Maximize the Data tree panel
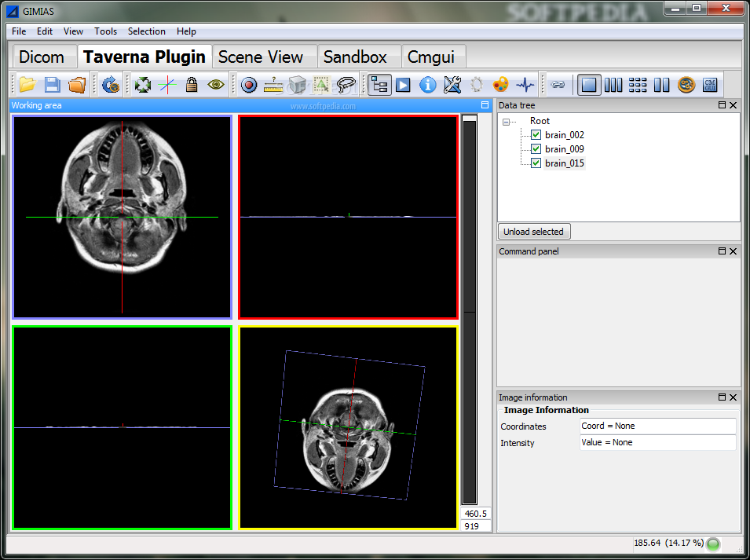Image resolution: width=750 pixels, height=560 pixels. coord(722,104)
